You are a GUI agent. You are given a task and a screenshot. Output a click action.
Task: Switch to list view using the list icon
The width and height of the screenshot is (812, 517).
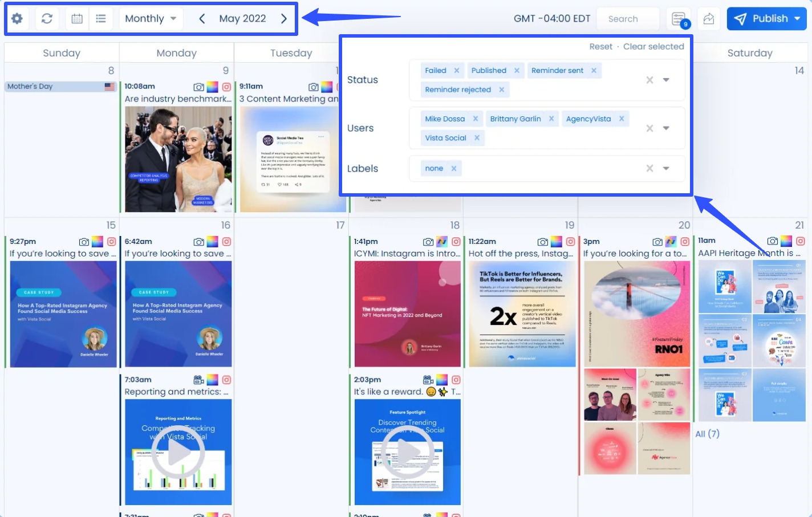pos(101,18)
